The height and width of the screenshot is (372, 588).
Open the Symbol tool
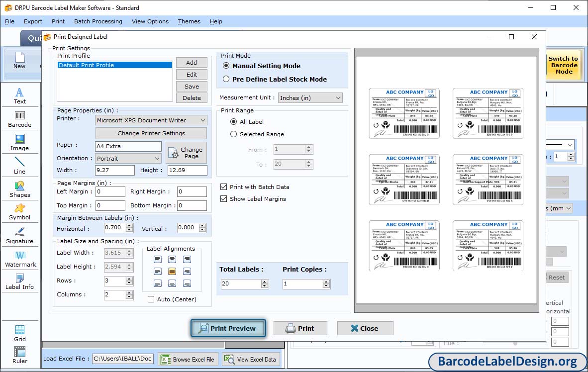click(19, 212)
